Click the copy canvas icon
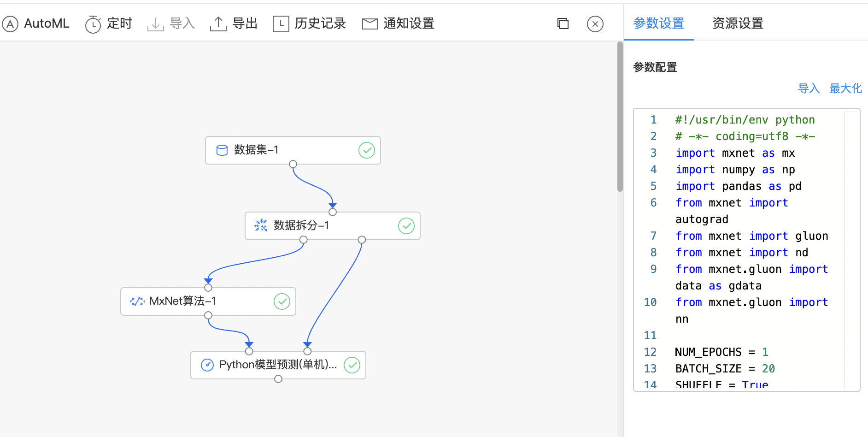This screenshot has width=868, height=437. pyautogui.click(x=563, y=24)
